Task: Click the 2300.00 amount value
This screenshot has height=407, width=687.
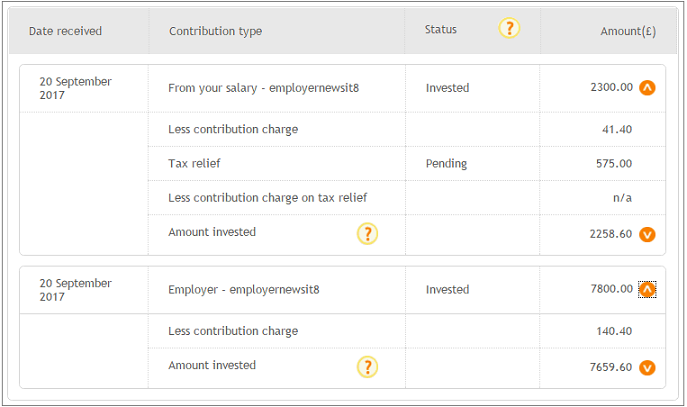Action: point(612,87)
